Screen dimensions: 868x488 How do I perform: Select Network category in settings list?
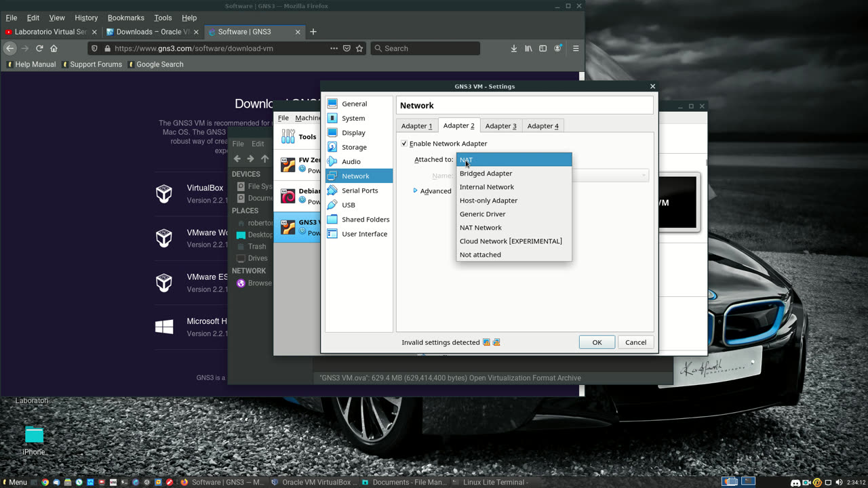click(359, 176)
